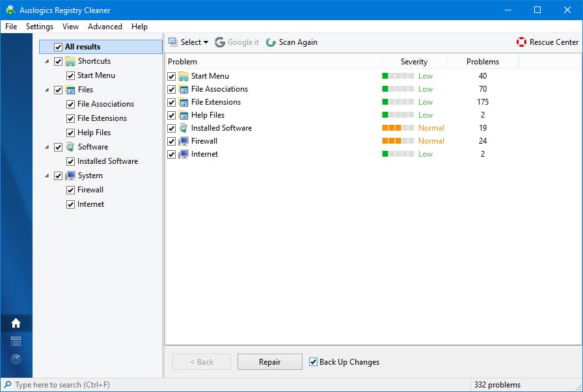Click the list view sidebar icon

point(16,341)
